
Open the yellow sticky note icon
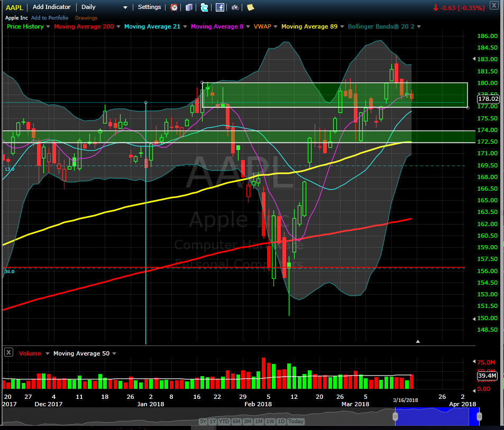coord(250,7)
